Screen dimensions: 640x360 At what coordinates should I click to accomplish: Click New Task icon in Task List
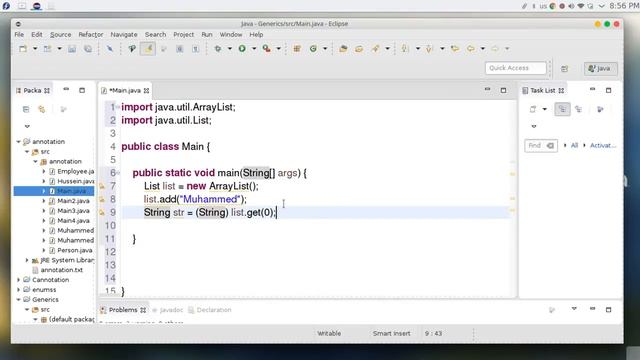533,109
